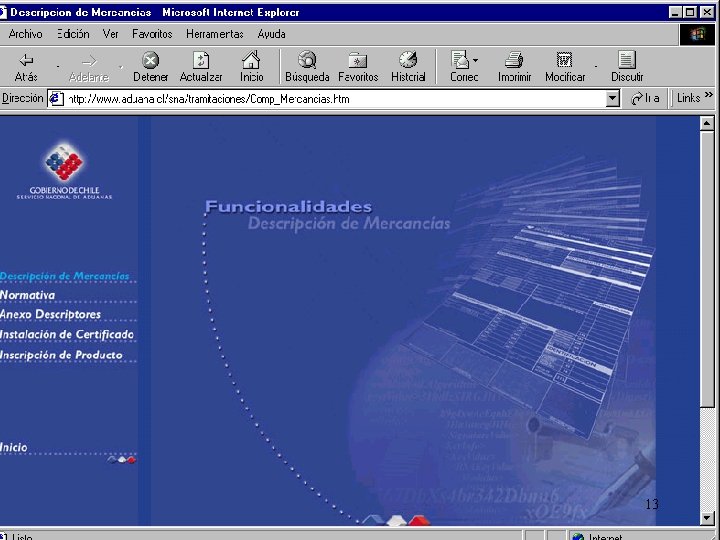The height and width of the screenshot is (540, 720).
Task: Open the Ayuda menu
Action: click(x=271, y=34)
